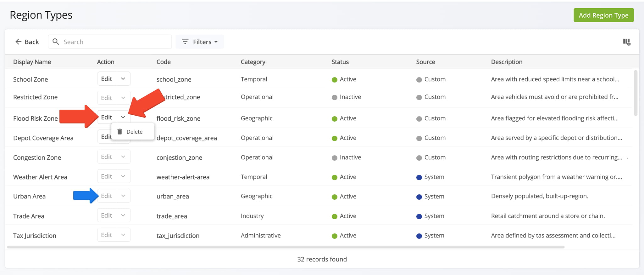Click Geographic category in Urban Area row
This screenshot has width=644, height=275.
pyautogui.click(x=257, y=196)
